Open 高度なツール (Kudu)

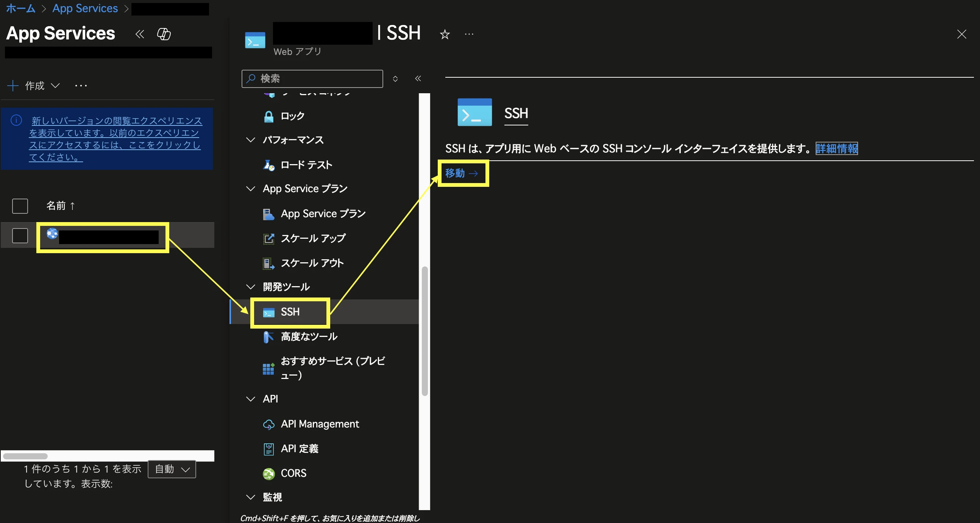tap(309, 337)
